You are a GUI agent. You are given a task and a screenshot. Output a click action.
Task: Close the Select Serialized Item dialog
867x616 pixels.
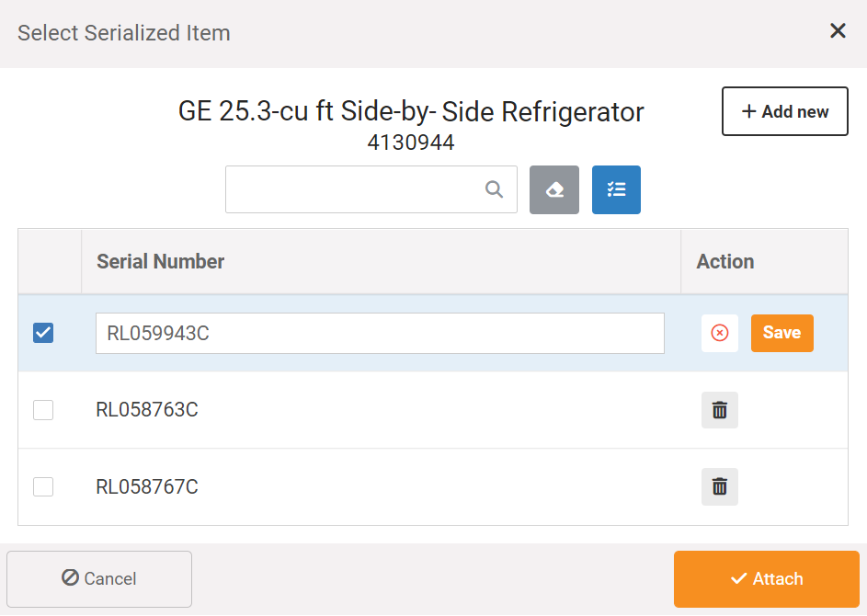point(838,31)
